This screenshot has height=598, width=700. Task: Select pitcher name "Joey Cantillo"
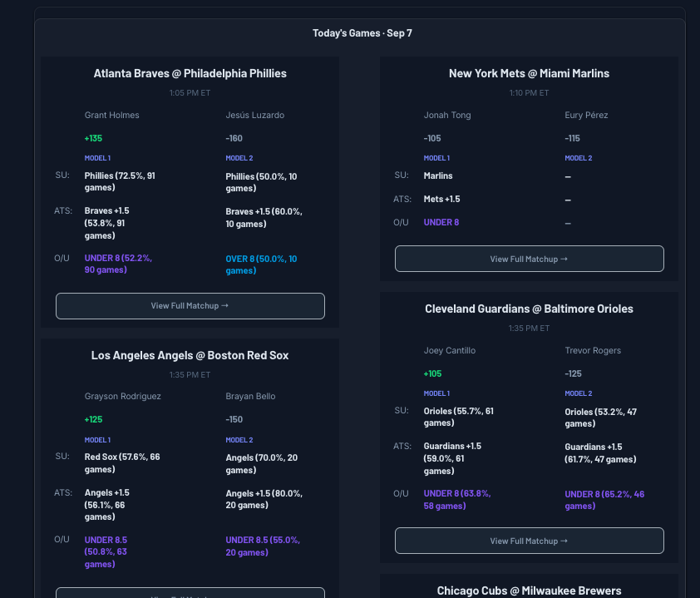450,351
